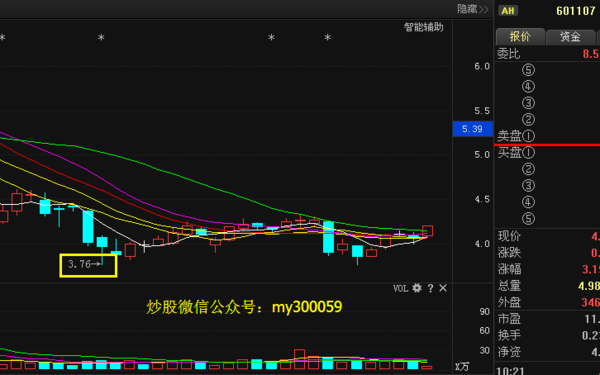The width and height of the screenshot is (600, 375).
Task: Select sell level ① next to 卖盘
Action: point(528,136)
